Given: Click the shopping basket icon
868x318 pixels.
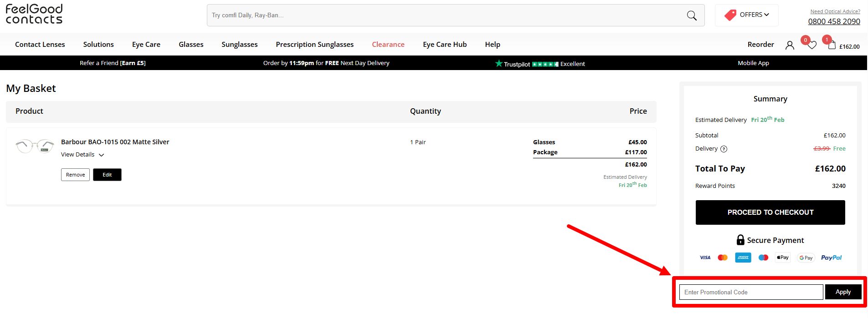Looking at the screenshot, I should 832,45.
